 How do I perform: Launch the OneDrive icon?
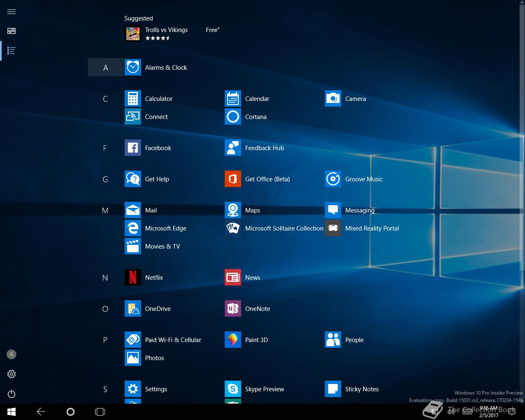pyautogui.click(x=133, y=308)
